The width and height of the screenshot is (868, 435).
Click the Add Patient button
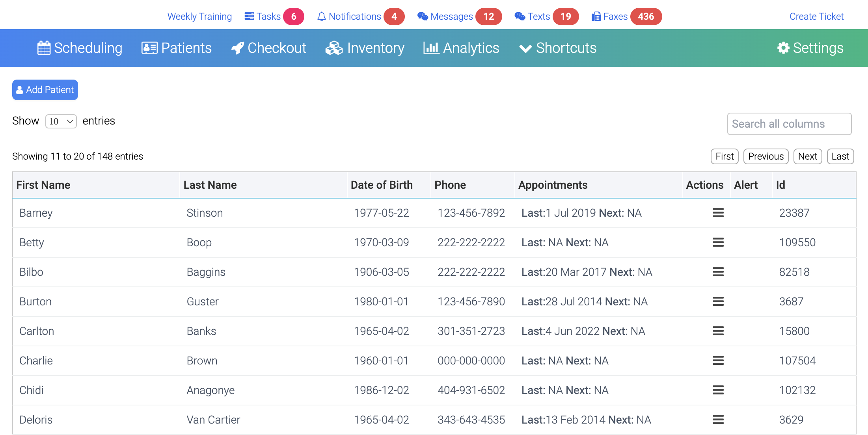pyautogui.click(x=45, y=90)
